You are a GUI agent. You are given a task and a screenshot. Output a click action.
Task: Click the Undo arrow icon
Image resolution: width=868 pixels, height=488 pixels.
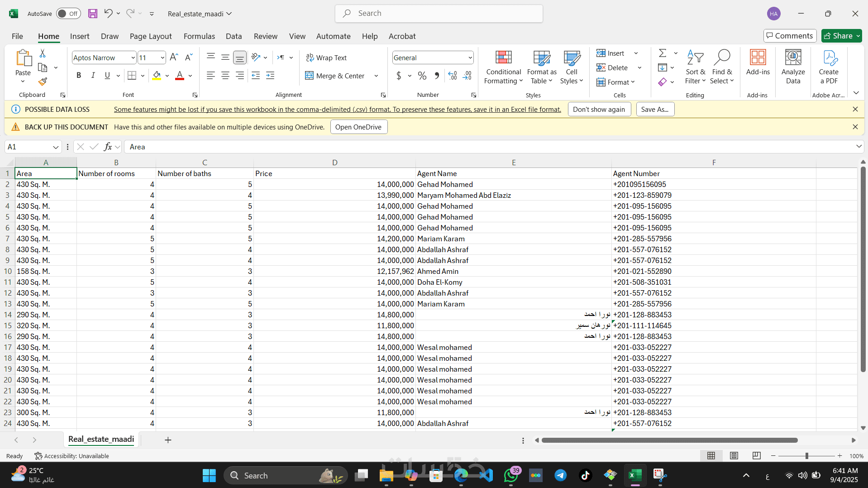click(108, 13)
